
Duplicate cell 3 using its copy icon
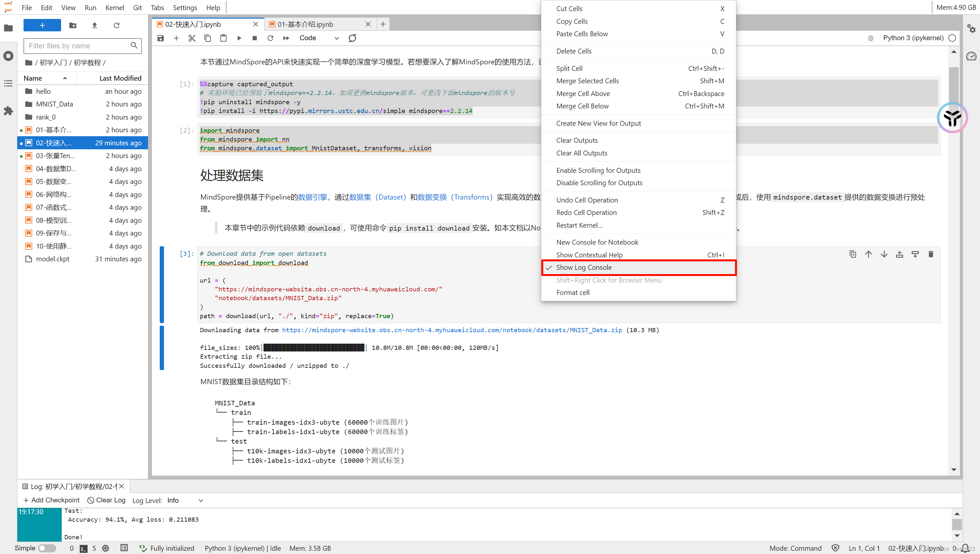click(853, 254)
